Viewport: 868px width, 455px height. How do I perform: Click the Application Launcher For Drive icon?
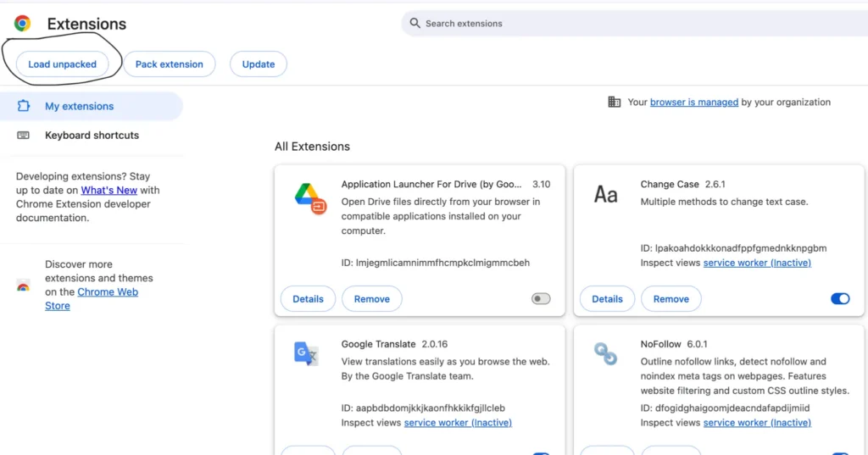tap(309, 198)
